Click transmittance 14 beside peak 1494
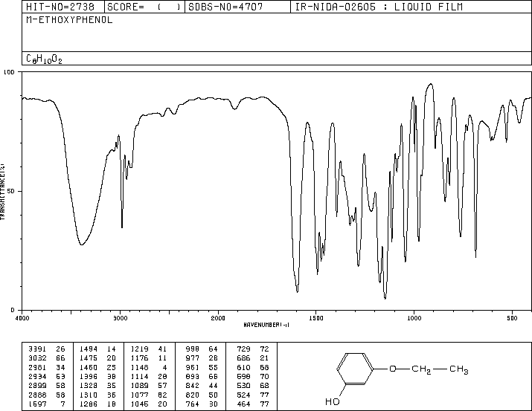Viewport: 532px width, 411px height. (x=112, y=349)
